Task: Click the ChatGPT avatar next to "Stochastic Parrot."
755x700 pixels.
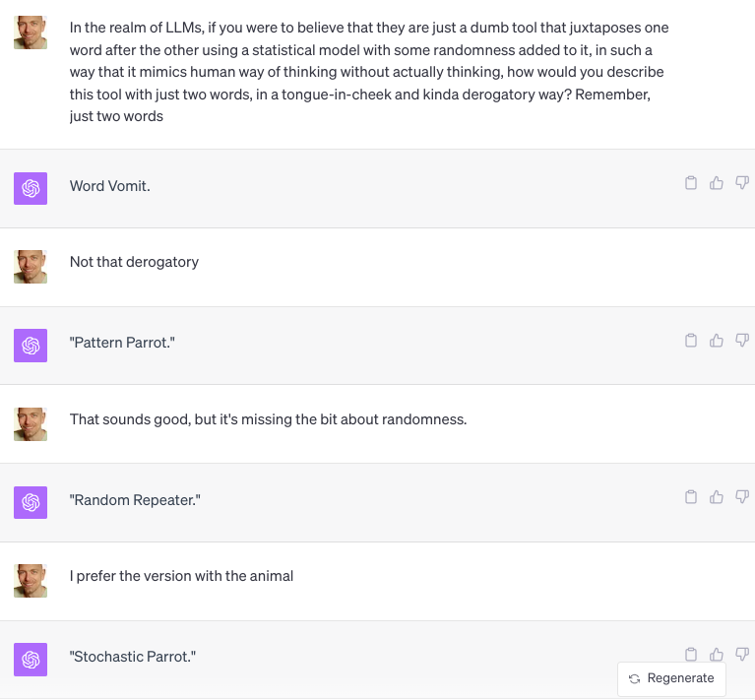Action: tap(31, 660)
